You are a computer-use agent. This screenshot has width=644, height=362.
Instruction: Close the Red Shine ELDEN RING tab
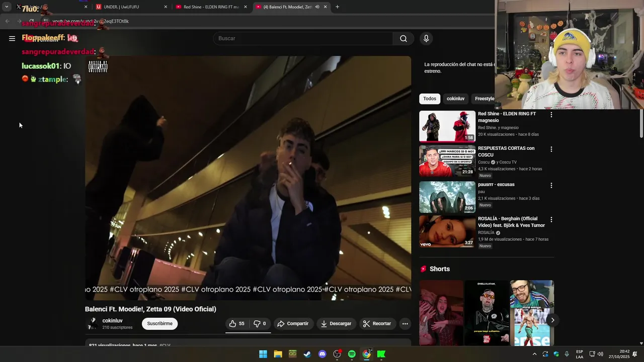[x=246, y=7]
